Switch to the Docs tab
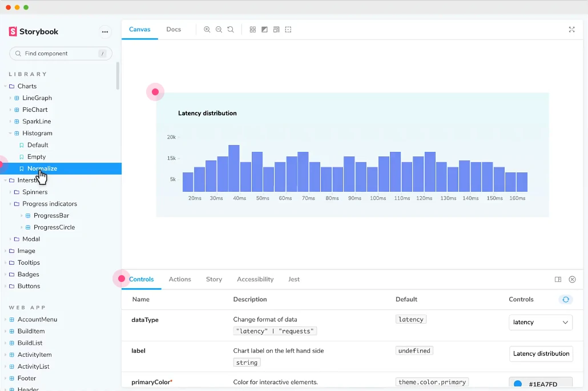The image size is (588, 391). pos(174,30)
